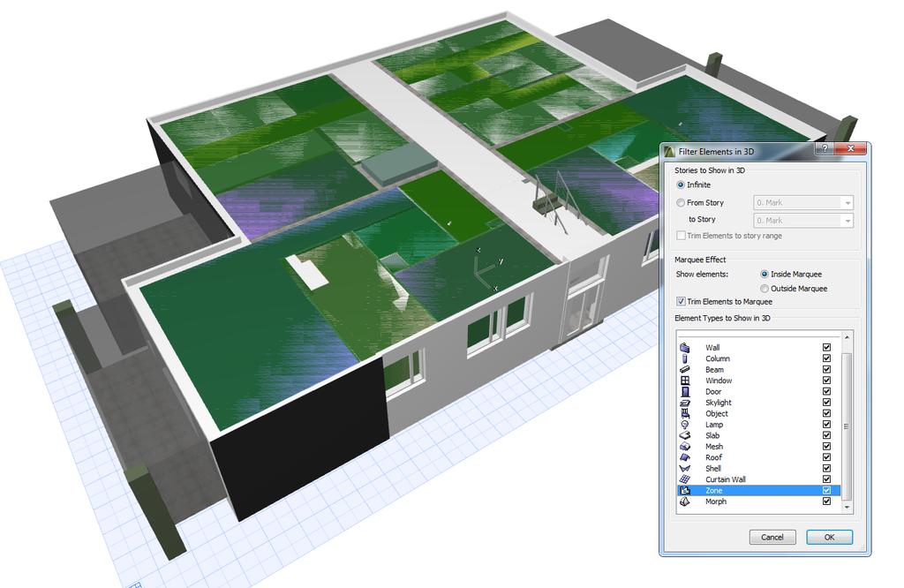This screenshot has width=904, height=588.
Task: Click the OK button
Action: click(x=829, y=538)
